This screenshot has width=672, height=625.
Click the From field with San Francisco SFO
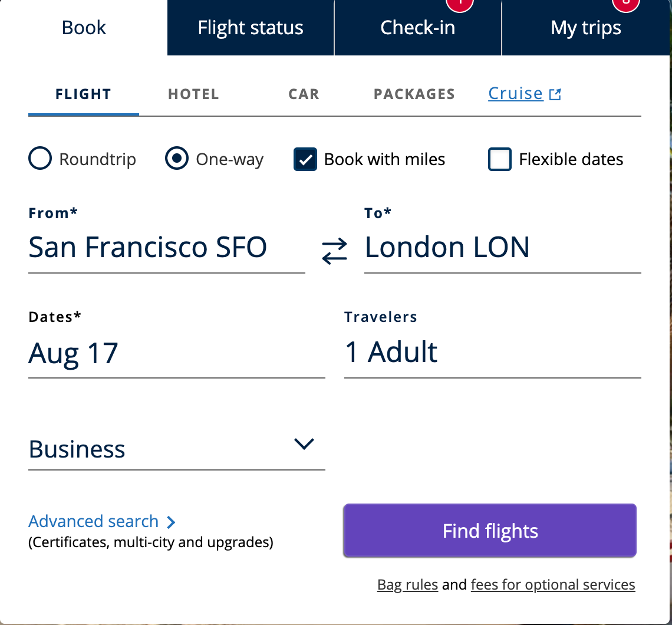(147, 247)
